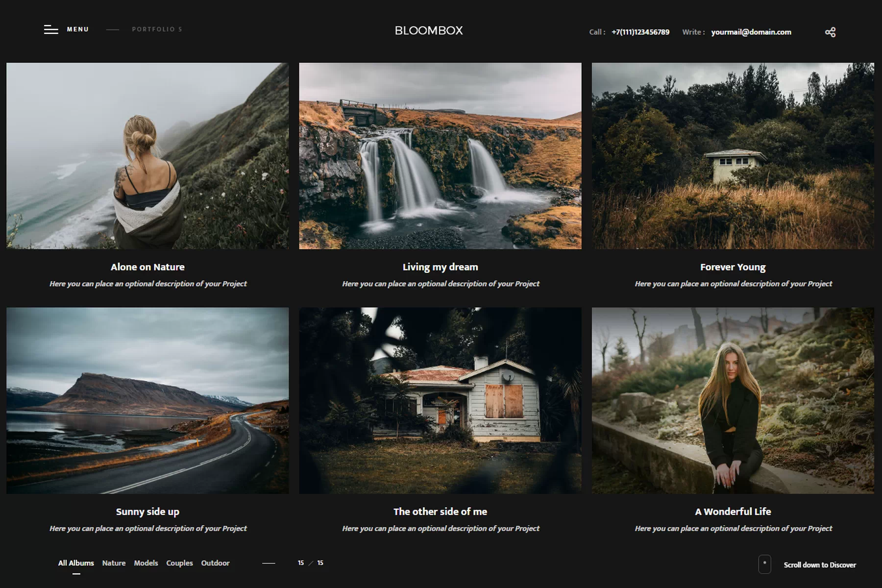
Task: Open the hamburger menu icon
Action: (x=51, y=29)
